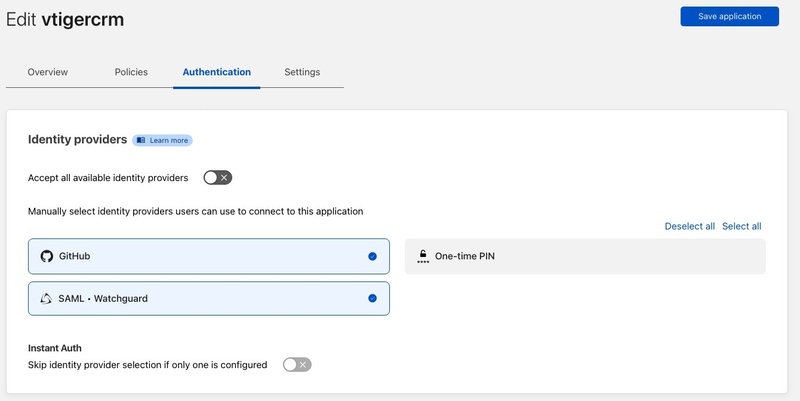
Task: Click the Identity providers heading
Action: pyautogui.click(x=78, y=140)
